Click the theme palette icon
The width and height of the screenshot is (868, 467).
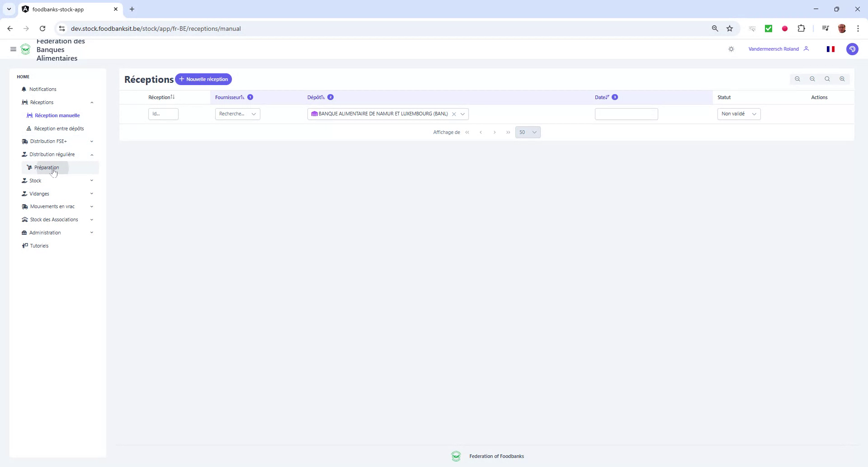click(x=853, y=49)
